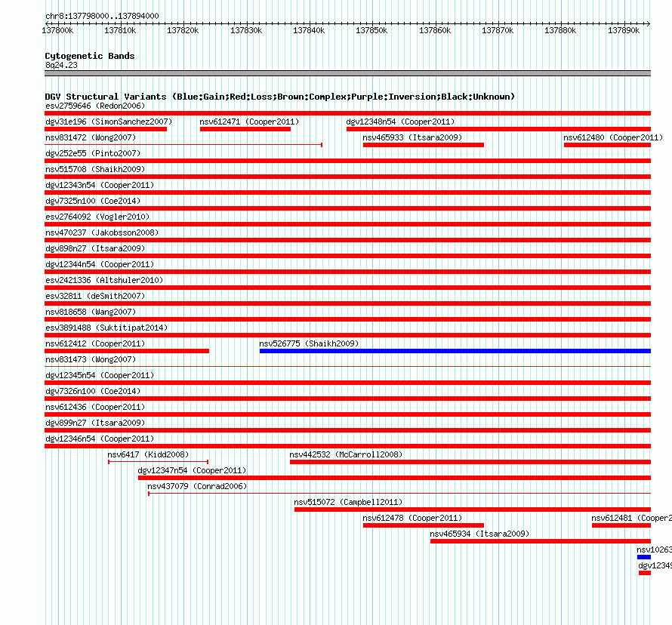
Task: Open nsv6417 (Kidd2008) variant
Action: pyautogui.click(x=148, y=454)
